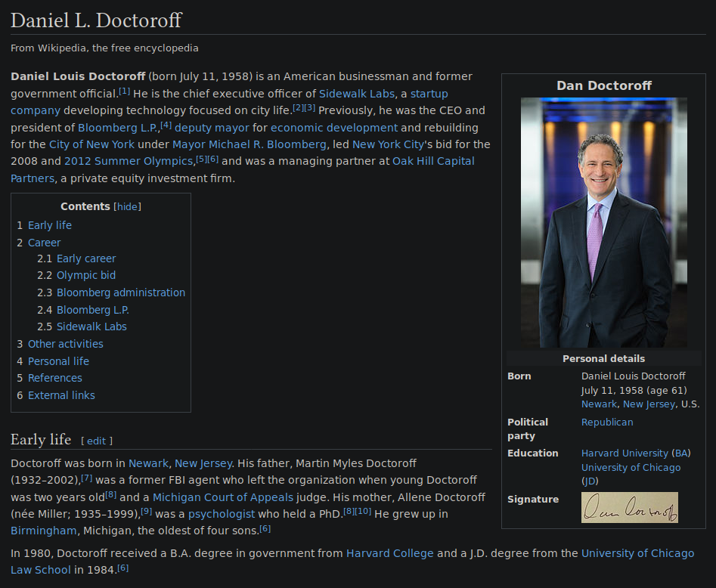Go to Bloomberg administration subsection
Screen dimensions: 716x588
pyautogui.click(x=120, y=292)
